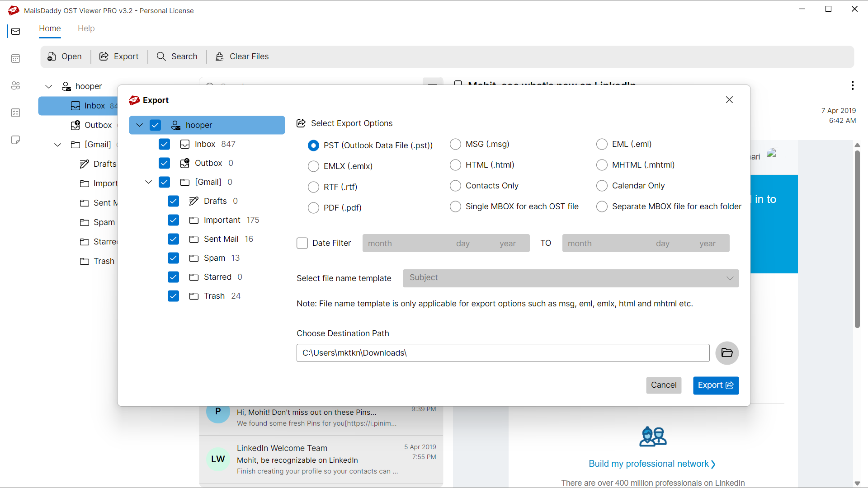Image resolution: width=868 pixels, height=488 pixels.
Task: Collapse the [Gmail] node in Export dialog
Action: [148, 182]
